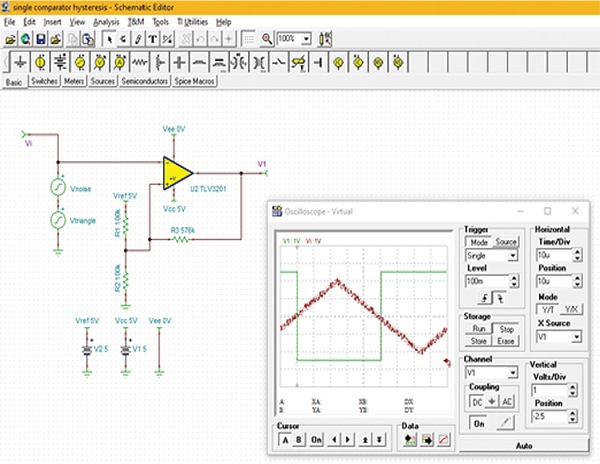Open the Analysis menu
The height and width of the screenshot is (464, 600).
click(105, 20)
